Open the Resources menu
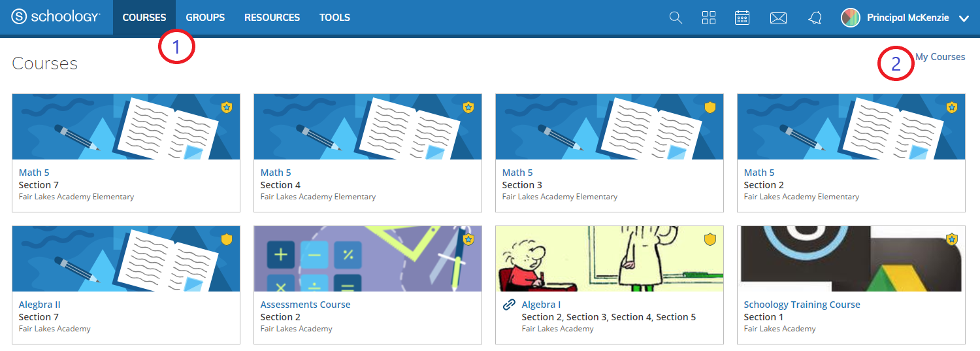The width and height of the screenshot is (980, 351). tap(272, 18)
